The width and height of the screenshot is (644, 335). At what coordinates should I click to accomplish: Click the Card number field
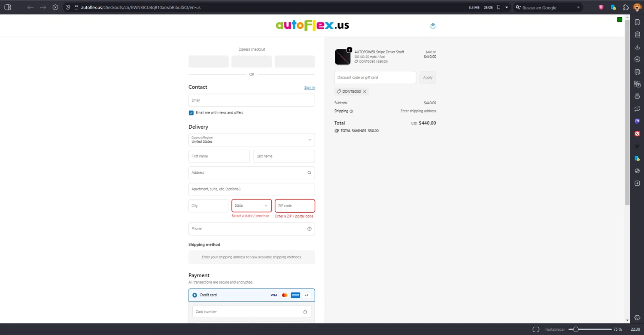point(252,312)
